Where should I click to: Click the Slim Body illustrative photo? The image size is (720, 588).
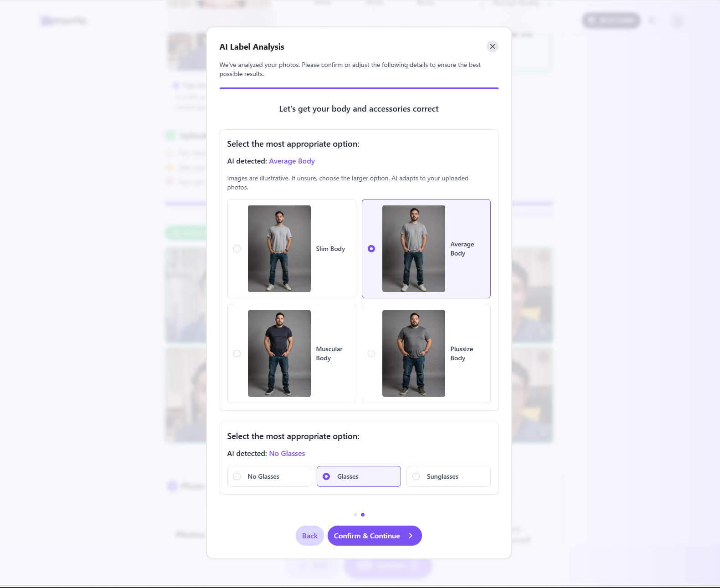coord(279,249)
